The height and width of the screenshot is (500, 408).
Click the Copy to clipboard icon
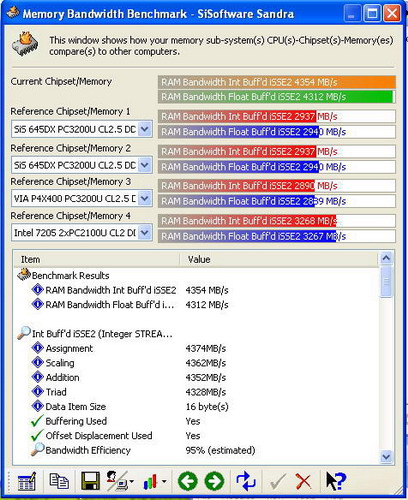(x=59, y=481)
